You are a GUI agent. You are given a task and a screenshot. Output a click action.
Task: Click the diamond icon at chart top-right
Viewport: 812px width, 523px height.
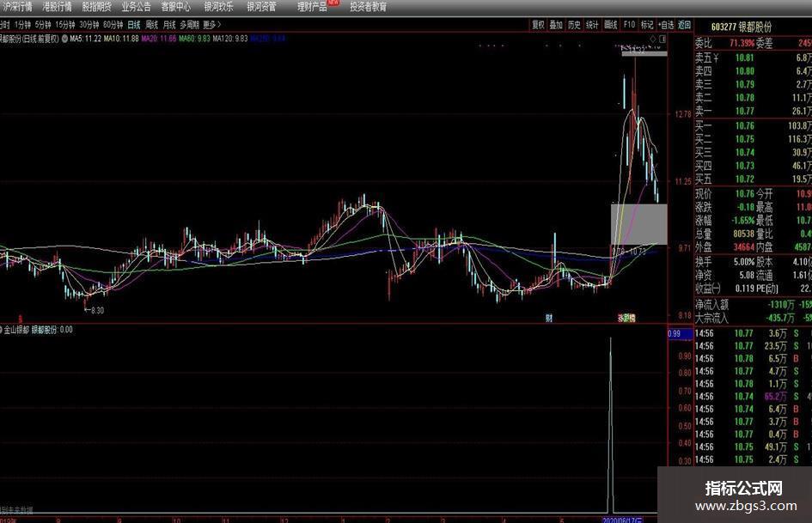click(653, 39)
